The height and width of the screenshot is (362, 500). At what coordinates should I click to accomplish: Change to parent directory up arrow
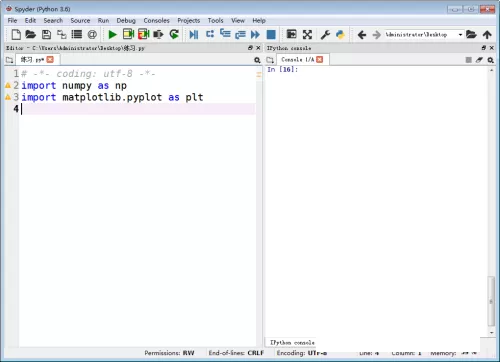[487, 34]
